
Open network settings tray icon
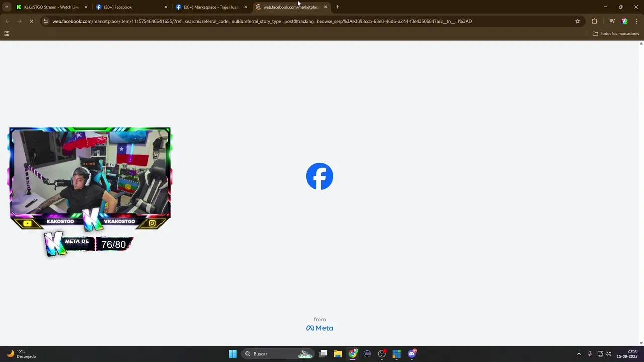(600, 354)
